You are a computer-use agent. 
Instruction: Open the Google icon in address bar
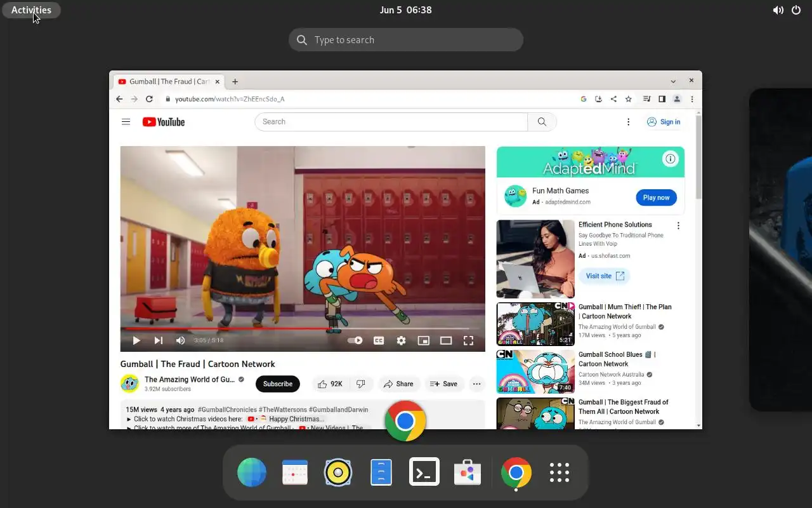tap(584, 99)
